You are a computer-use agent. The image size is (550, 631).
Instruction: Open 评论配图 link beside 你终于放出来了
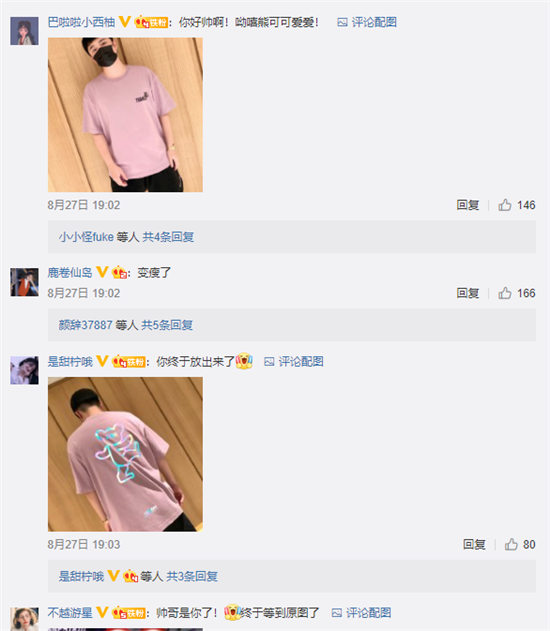(293, 361)
